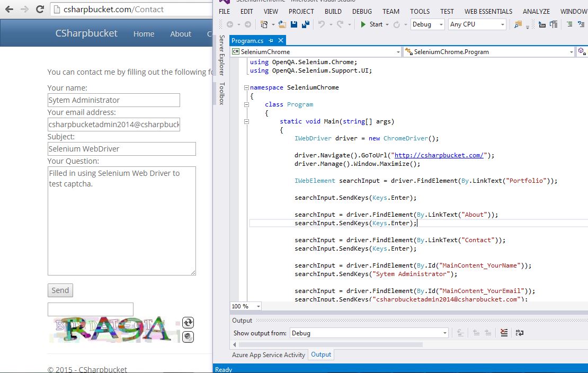The width and height of the screenshot is (588, 373).
Task: Save Program.cs with the single-disk icon
Action: click(294, 24)
